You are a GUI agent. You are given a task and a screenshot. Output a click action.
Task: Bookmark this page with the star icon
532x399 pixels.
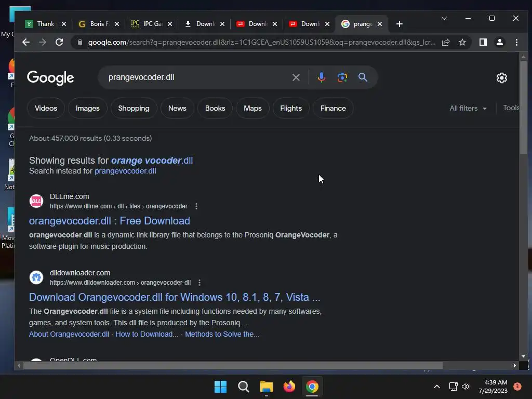(x=462, y=42)
